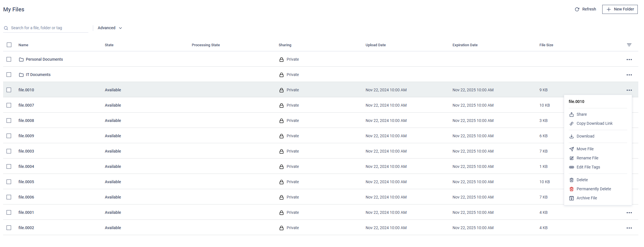Open the IT Documents folder link
The image size is (644, 247).
pyautogui.click(x=38, y=75)
